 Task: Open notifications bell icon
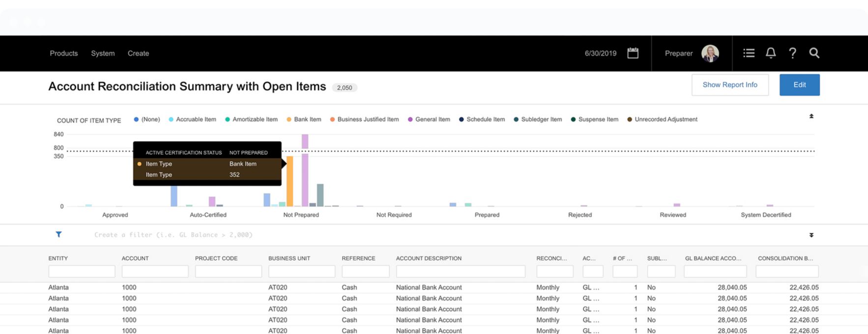(x=771, y=53)
